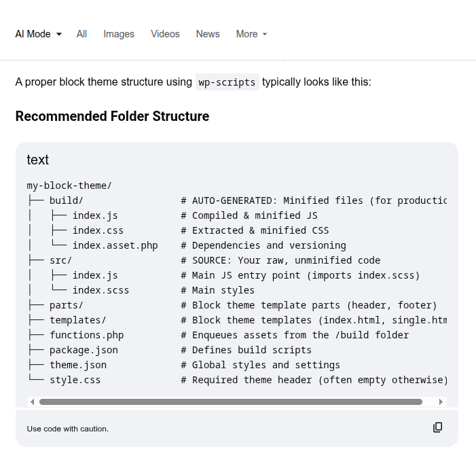Click theme.json in the folder tree

pos(77,365)
